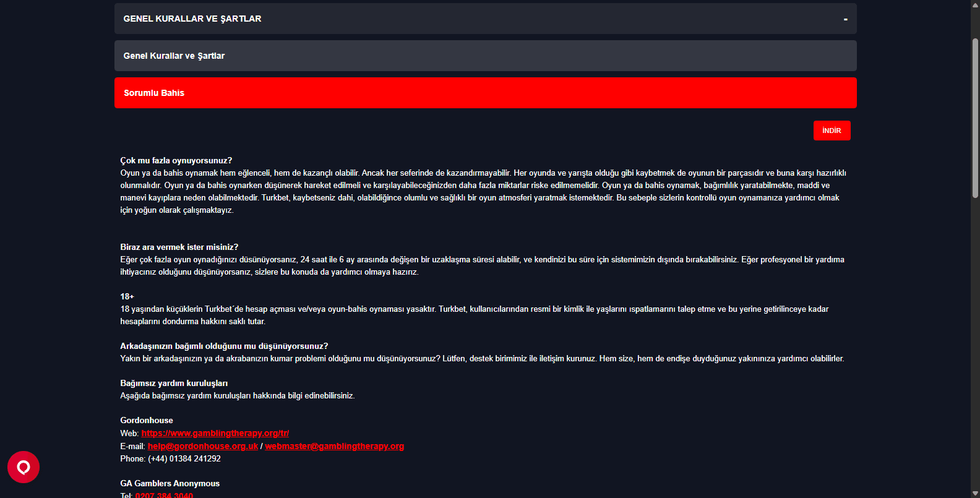Toggle the GENEL KURALLAR VE ŞARTLAR header
980x498 pixels.
coord(486,19)
